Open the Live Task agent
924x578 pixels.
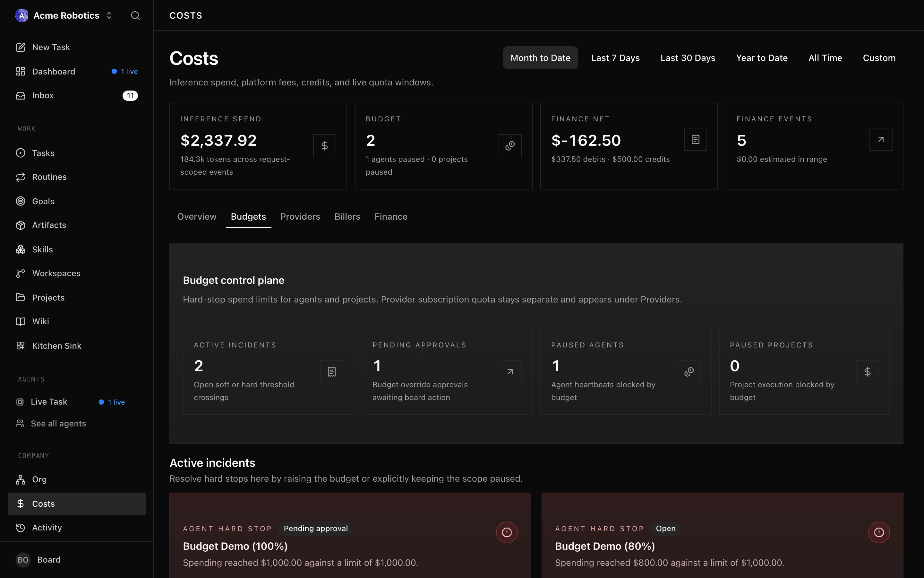click(76, 402)
